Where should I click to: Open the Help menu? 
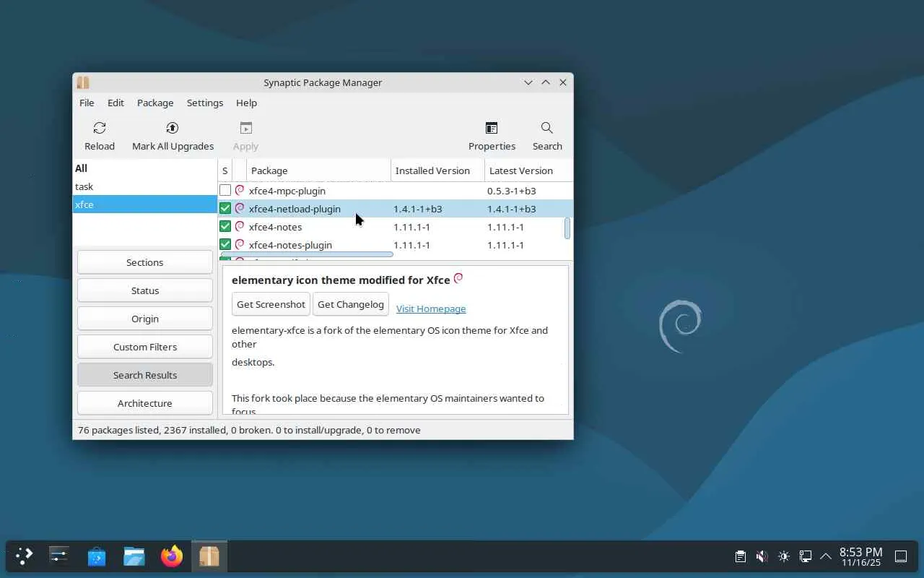pyautogui.click(x=246, y=103)
